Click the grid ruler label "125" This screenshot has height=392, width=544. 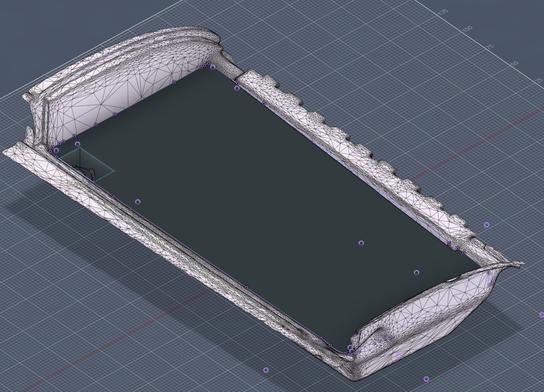click(x=443, y=12)
